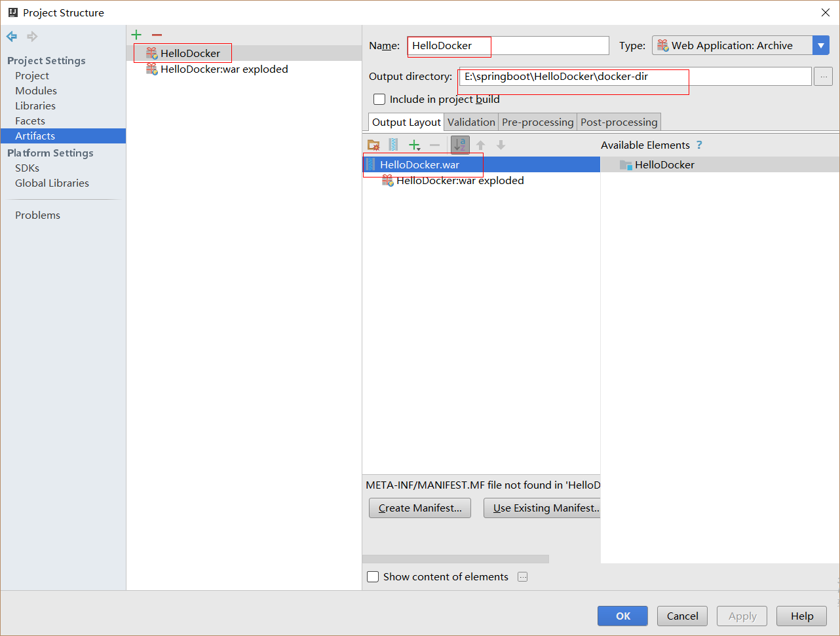Select HelloDocker.war in output layout tree
This screenshot has height=636, width=840.
tap(482, 164)
